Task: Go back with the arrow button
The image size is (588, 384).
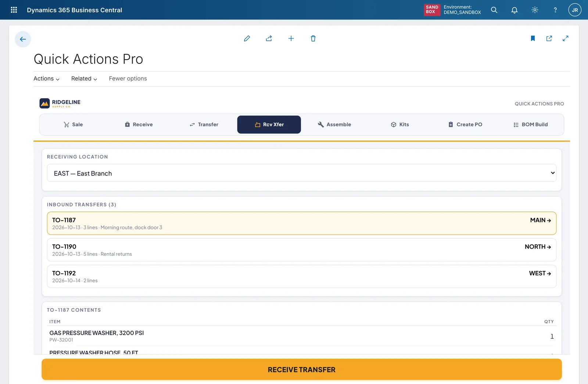Action: (23, 39)
